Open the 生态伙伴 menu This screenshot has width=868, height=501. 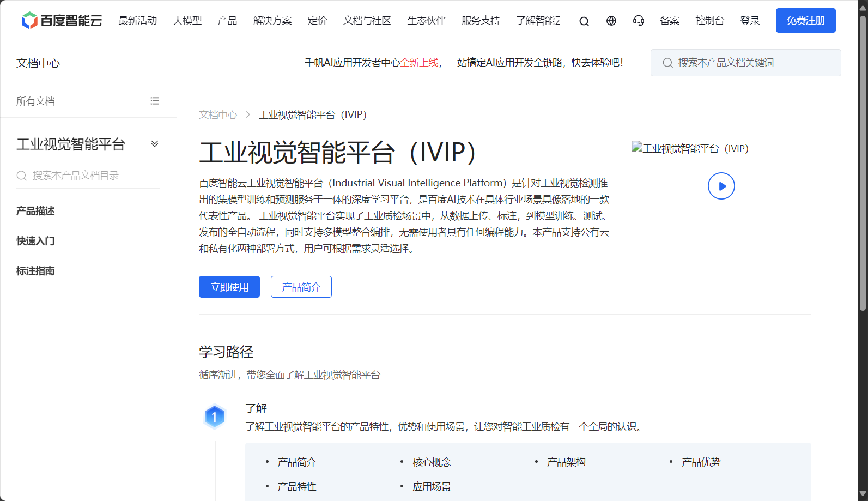point(427,21)
